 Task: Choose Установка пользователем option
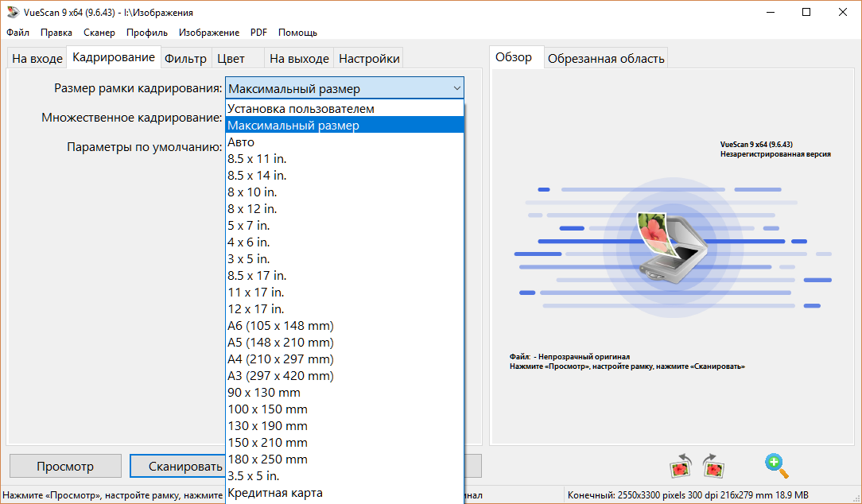(344, 108)
